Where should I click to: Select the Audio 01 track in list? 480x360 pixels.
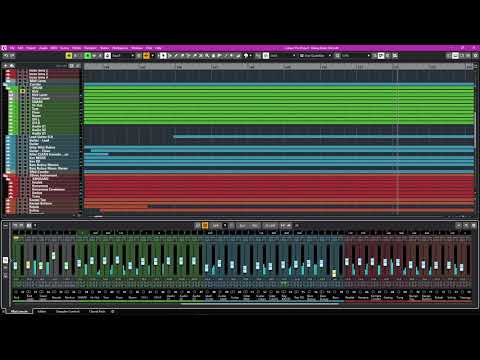coord(39,126)
